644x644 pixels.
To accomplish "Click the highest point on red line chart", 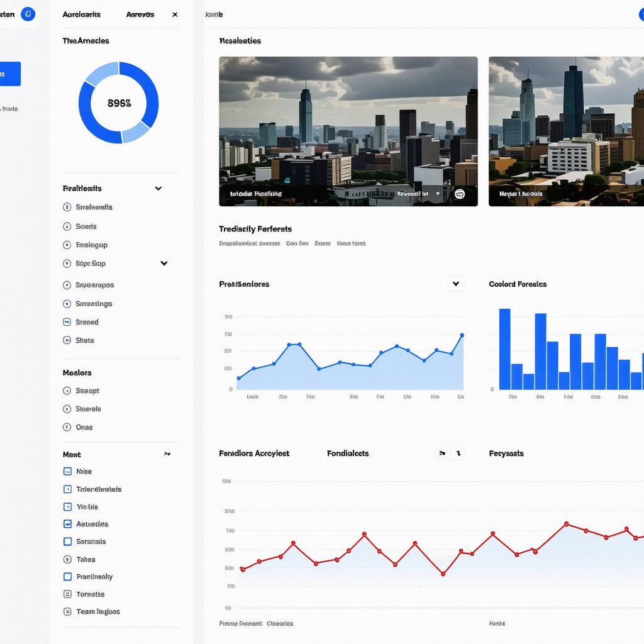I will (x=567, y=524).
